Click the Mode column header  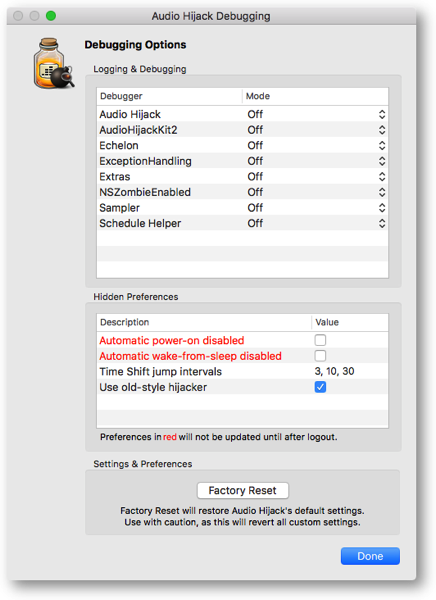tap(315, 96)
